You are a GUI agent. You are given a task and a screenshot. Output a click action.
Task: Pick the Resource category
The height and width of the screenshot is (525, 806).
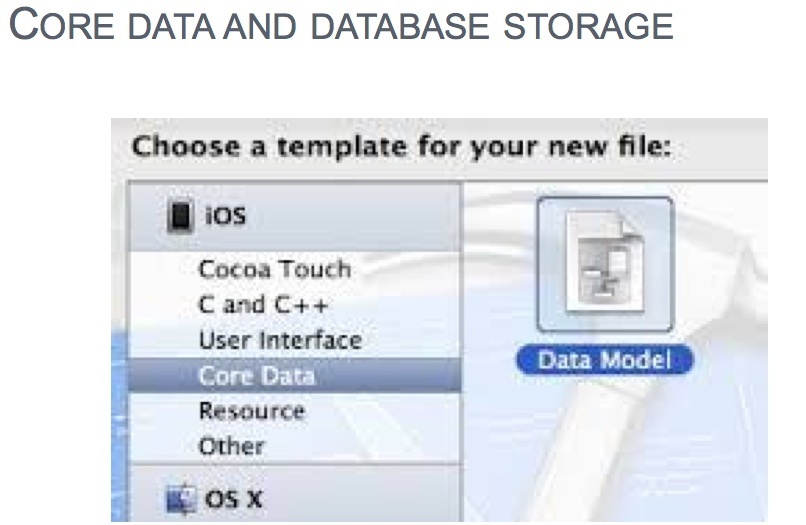(x=251, y=411)
